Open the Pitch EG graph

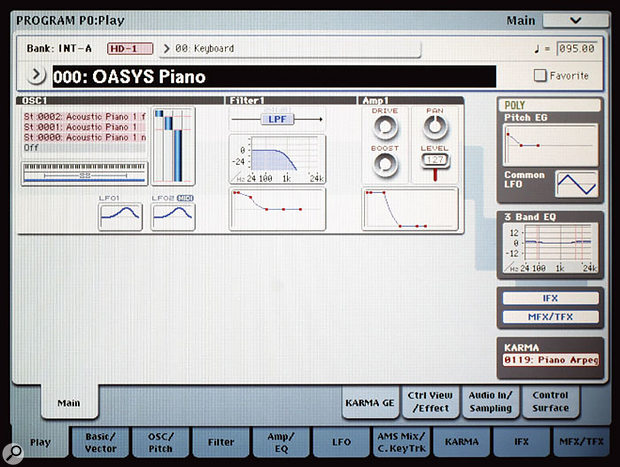[550, 145]
